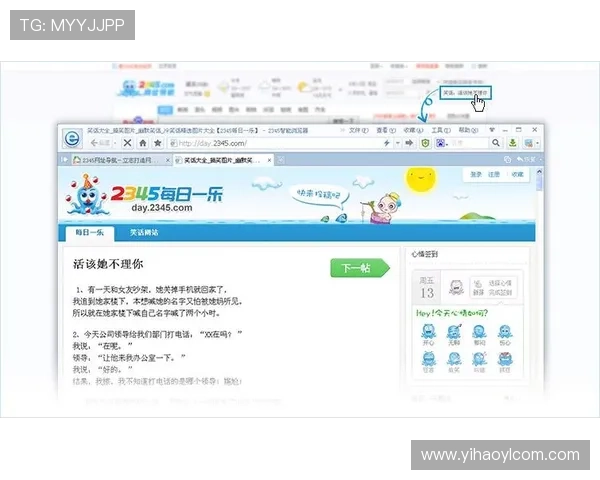600x480 pixels.
Task: Close the 2345网址导航 tab
Action: 168,160
